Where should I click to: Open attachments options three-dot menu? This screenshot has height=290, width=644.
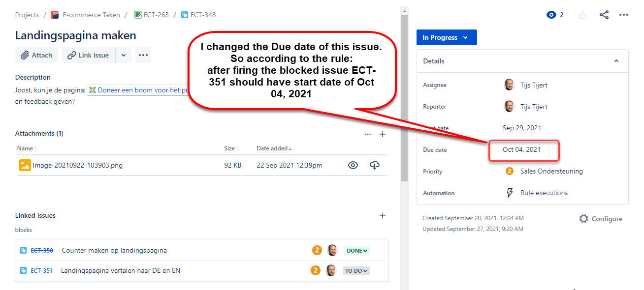(368, 134)
